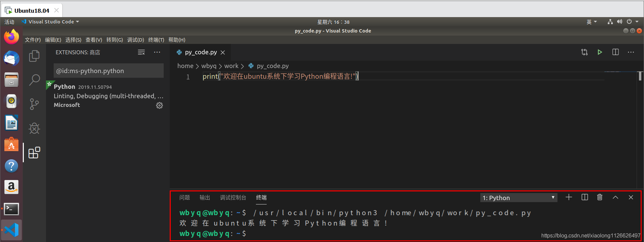Open the 1: Python terminal dropdown

coord(519,198)
